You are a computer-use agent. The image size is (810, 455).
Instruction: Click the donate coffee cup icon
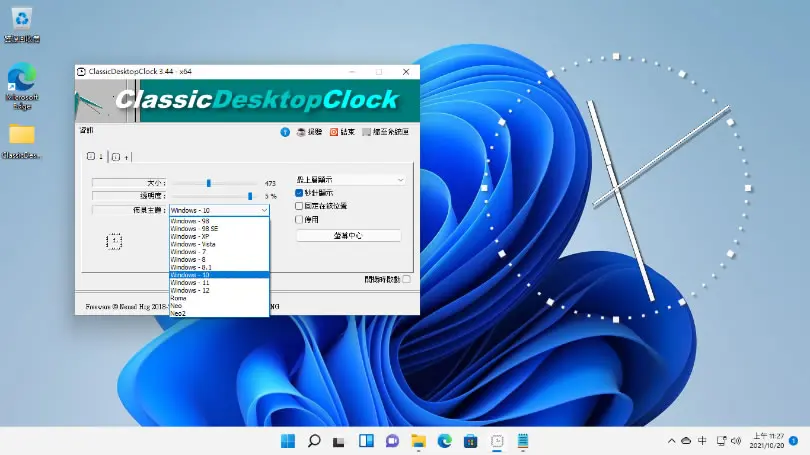click(301, 132)
